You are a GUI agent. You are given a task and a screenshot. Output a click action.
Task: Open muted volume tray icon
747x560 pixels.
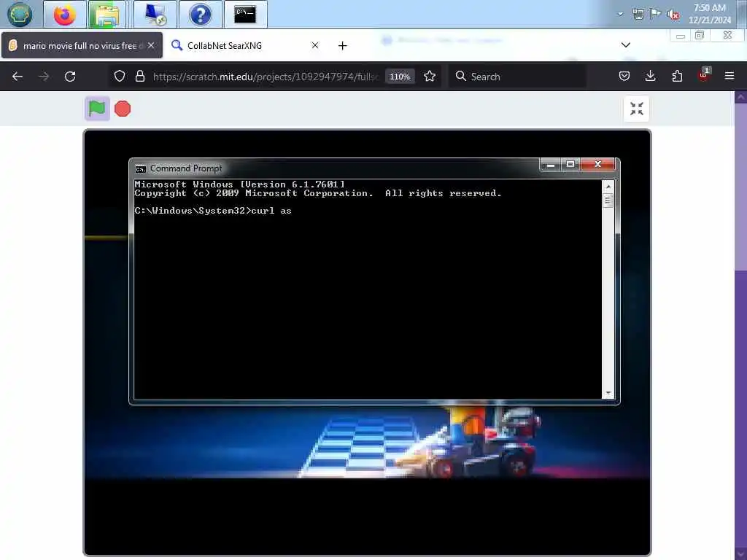[673, 15]
